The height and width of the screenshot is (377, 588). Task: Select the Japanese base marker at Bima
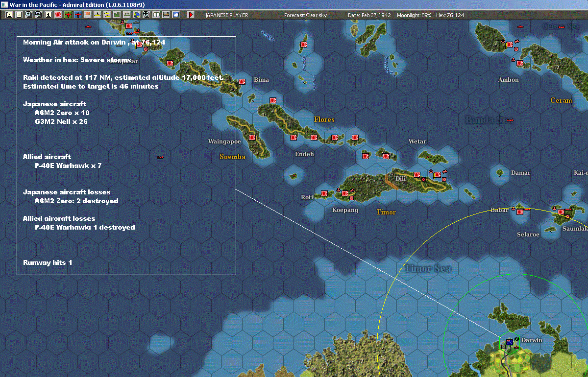[242, 82]
